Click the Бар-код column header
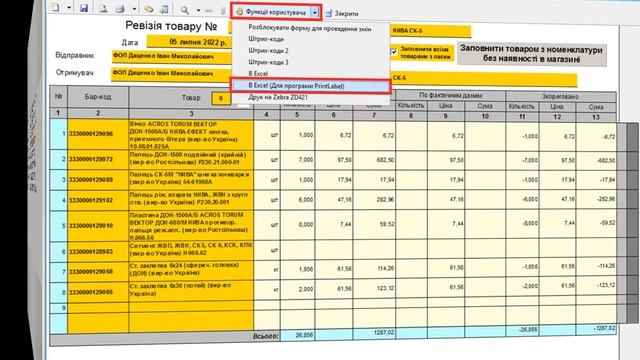This screenshot has height=360, width=640. (98, 97)
